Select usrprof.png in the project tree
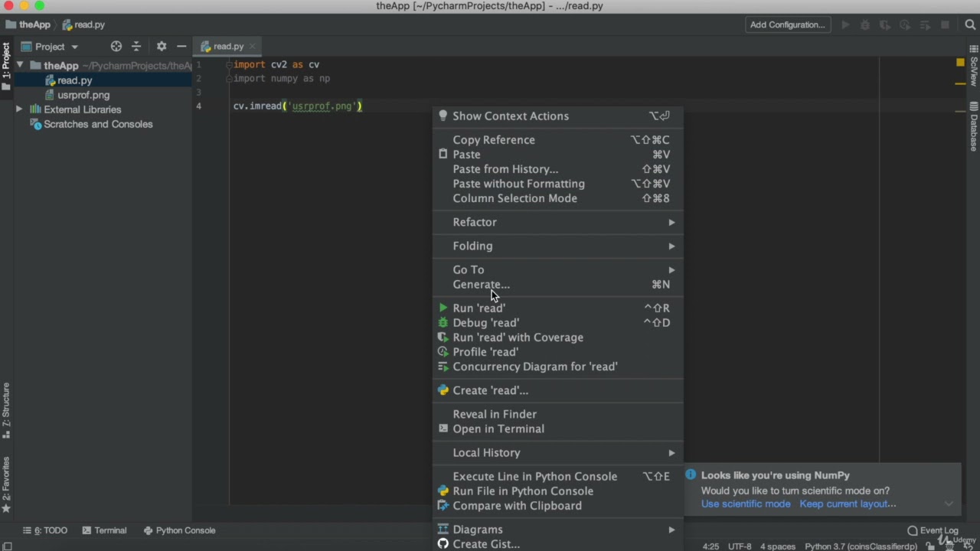 (x=83, y=95)
